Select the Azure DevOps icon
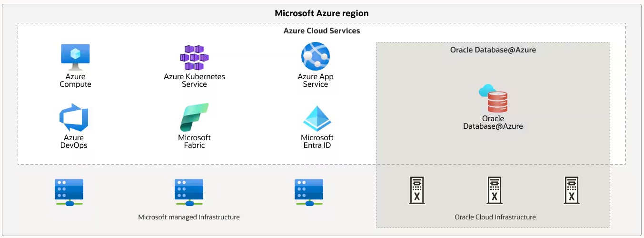Screen dimensions: 644x238 point(74,118)
